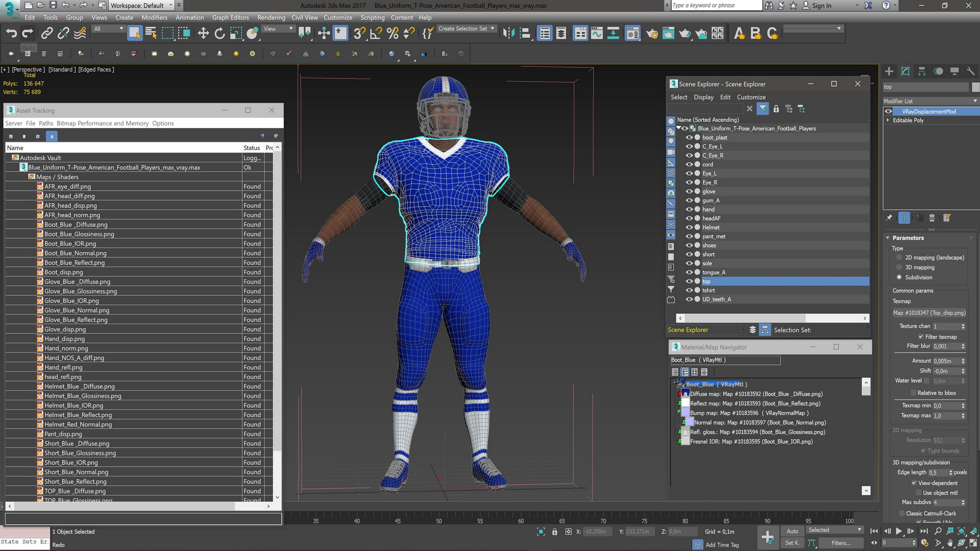Open Create Selection Set dropdown

[467, 29]
